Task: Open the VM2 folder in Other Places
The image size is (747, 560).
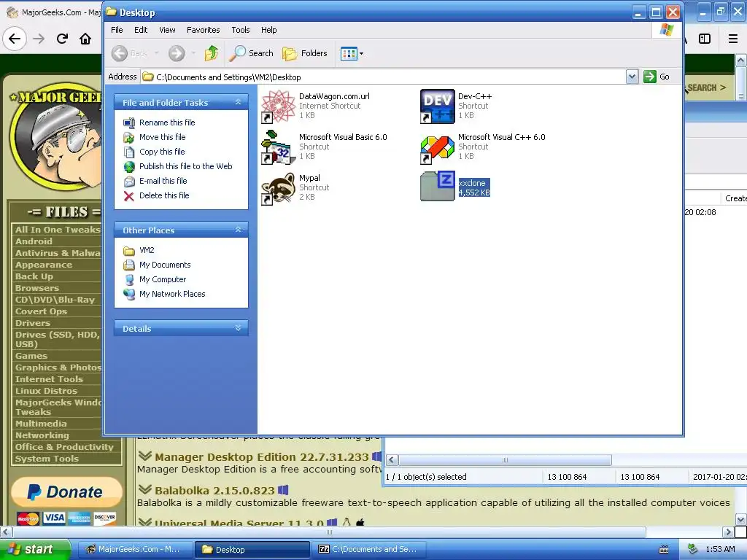Action: [x=147, y=251]
